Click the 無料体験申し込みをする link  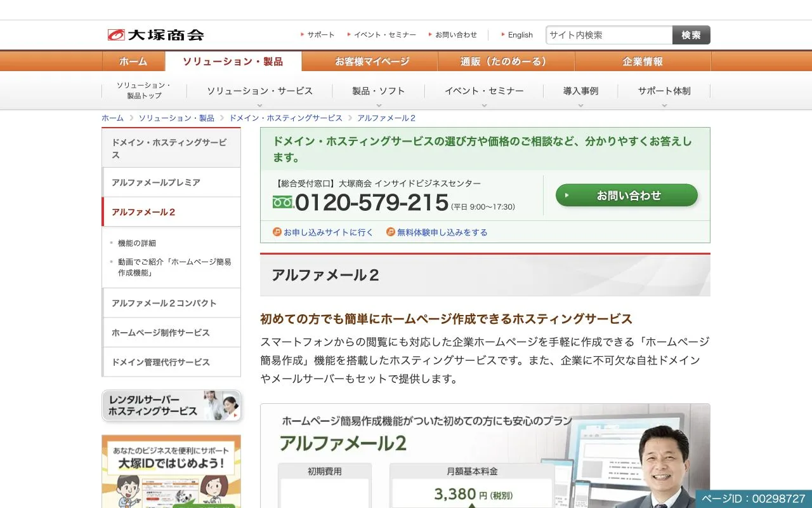point(442,232)
